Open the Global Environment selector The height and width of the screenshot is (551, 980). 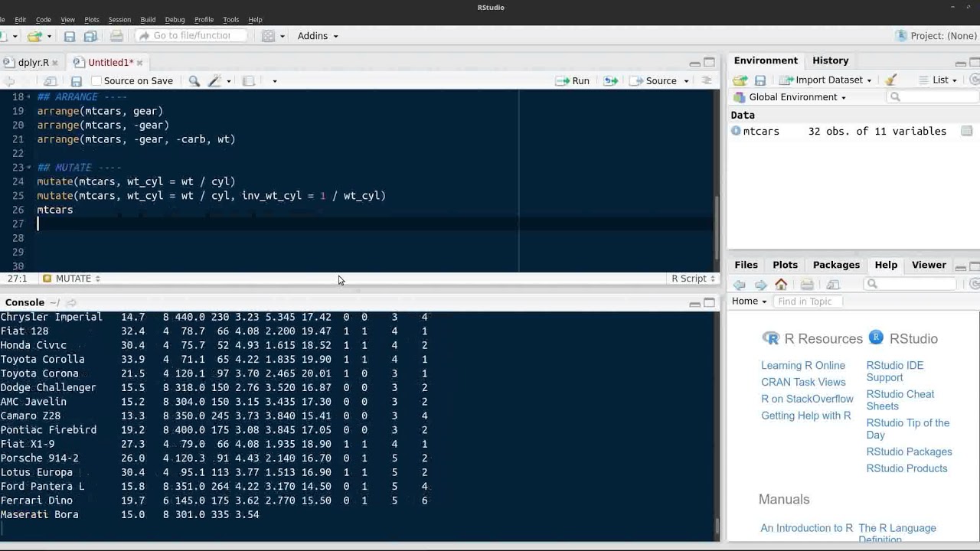pos(790,97)
